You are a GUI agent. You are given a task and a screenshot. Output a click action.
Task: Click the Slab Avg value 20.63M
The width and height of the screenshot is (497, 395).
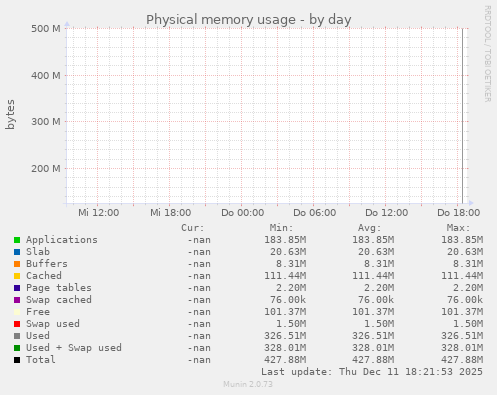(x=376, y=252)
